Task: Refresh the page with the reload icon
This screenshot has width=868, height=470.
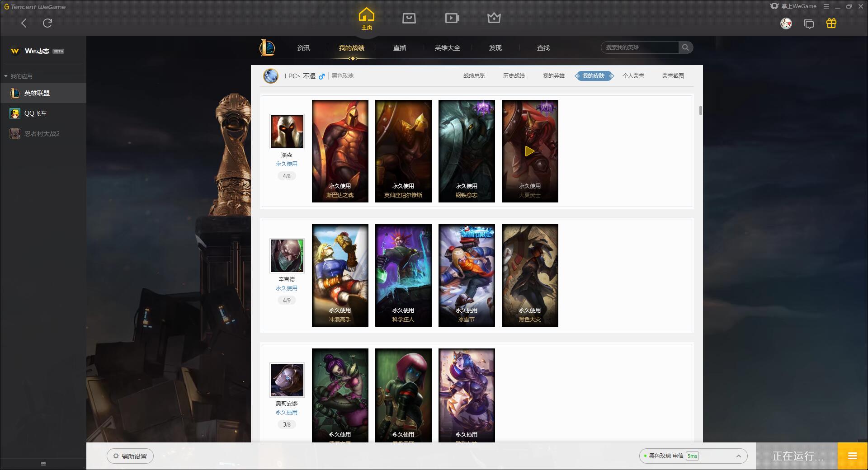Action: (47, 23)
